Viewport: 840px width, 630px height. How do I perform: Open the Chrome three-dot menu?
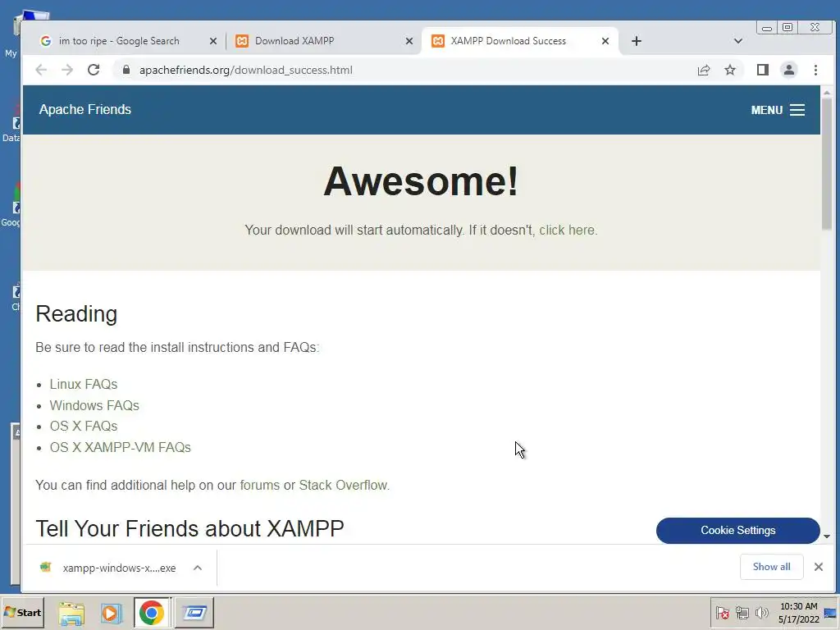[x=815, y=71]
